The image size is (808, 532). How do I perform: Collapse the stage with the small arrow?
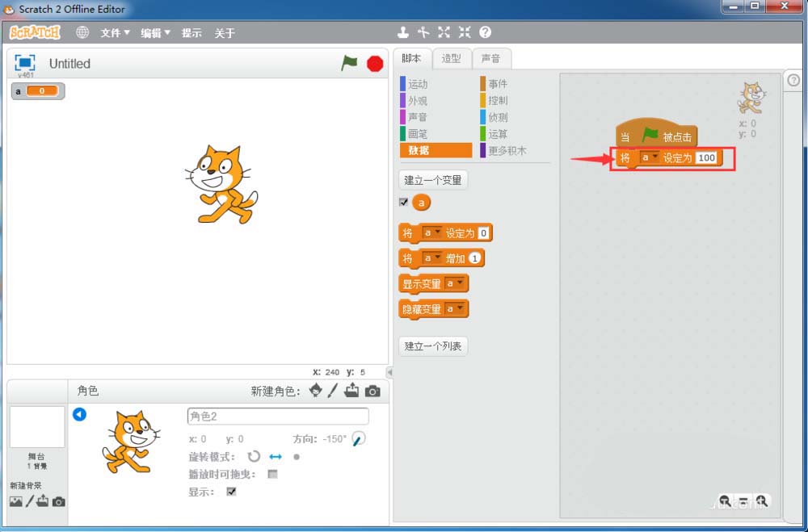pos(390,372)
